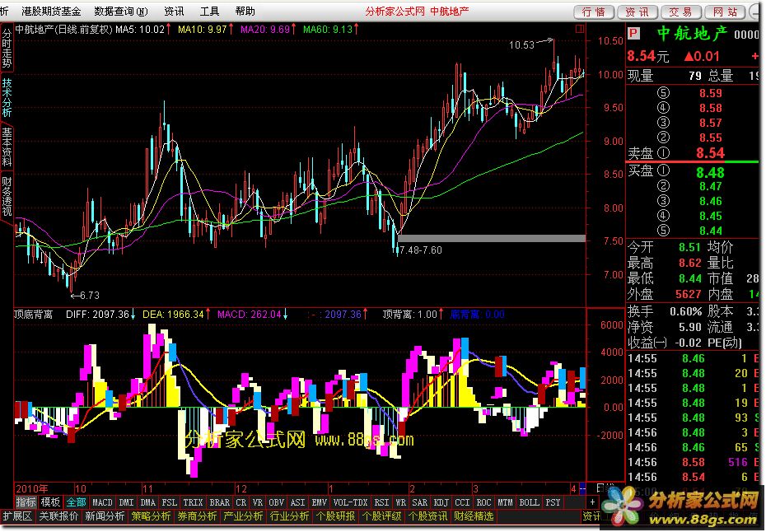The image size is (766, 532).
Task: Click the DEA: 1966.34 value
Action: [x=173, y=314]
